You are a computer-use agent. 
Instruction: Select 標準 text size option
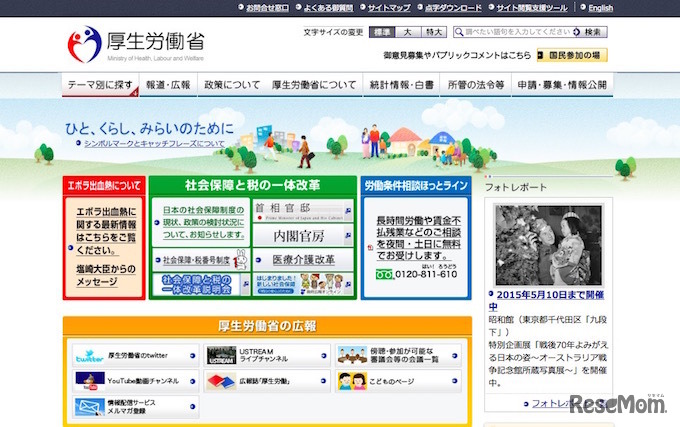pyautogui.click(x=382, y=32)
